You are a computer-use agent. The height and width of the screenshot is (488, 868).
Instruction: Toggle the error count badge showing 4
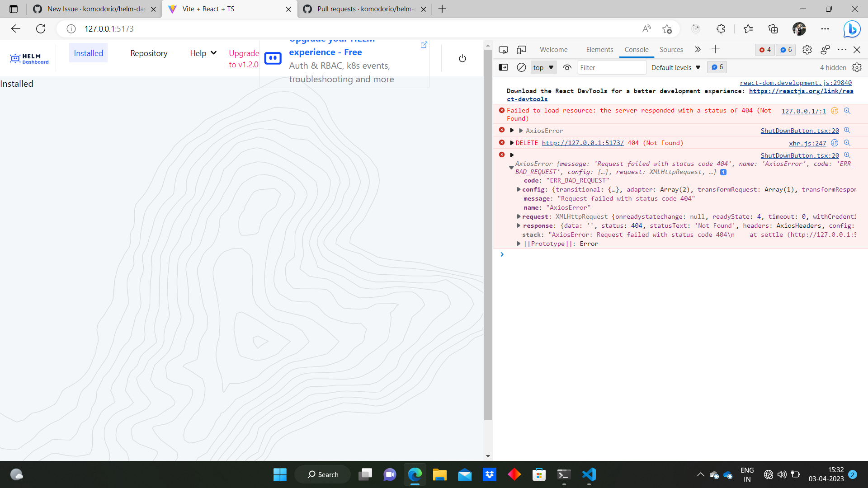(764, 50)
